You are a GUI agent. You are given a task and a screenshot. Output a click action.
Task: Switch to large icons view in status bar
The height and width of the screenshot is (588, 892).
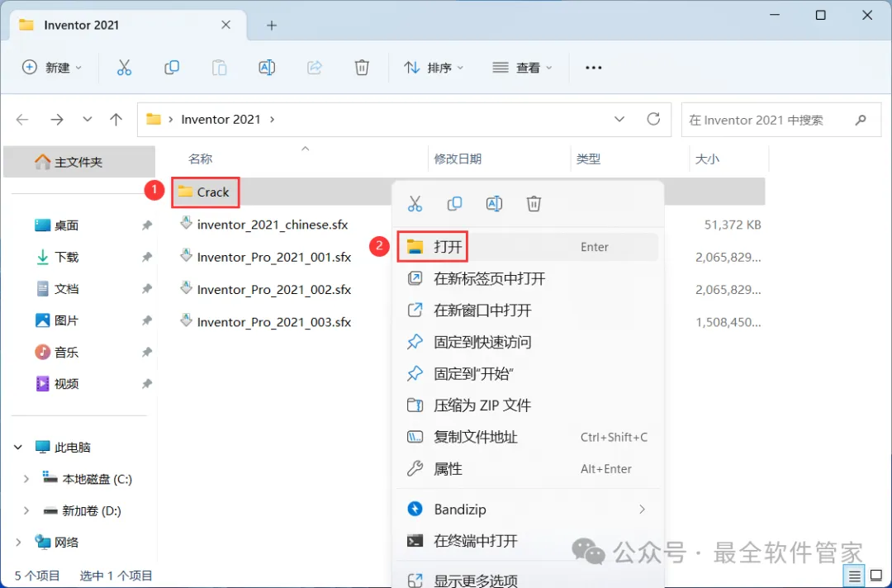tap(876, 576)
